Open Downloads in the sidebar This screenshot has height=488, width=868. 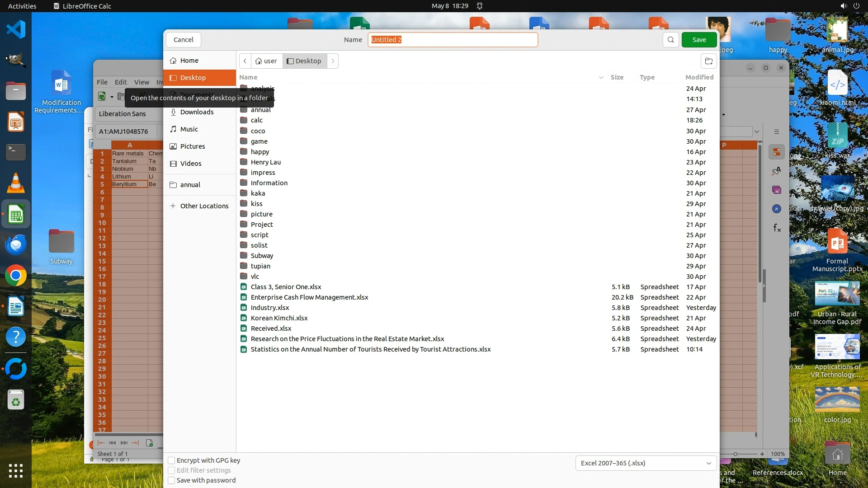pyautogui.click(x=197, y=112)
